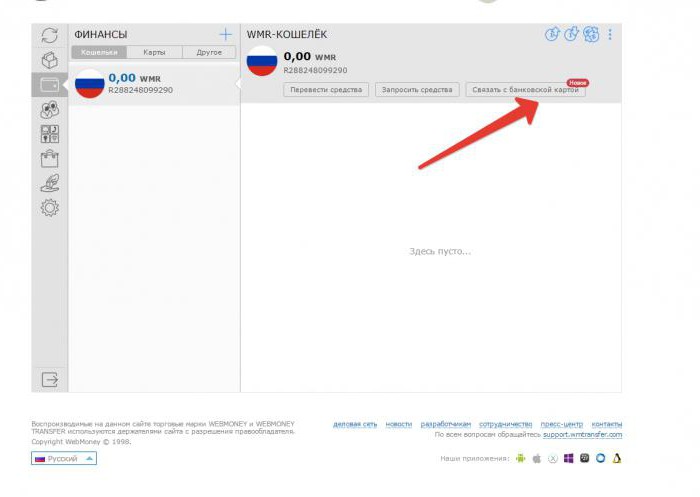The height and width of the screenshot is (497, 700).
Task: Open the support.wmtransfer.com link
Action: (x=583, y=434)
